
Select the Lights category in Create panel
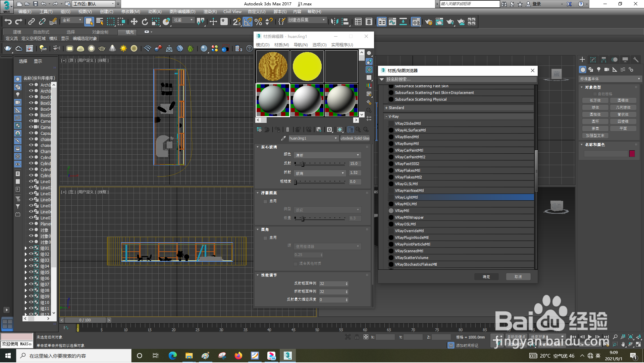pyautogui.click(x=599, y=69)
